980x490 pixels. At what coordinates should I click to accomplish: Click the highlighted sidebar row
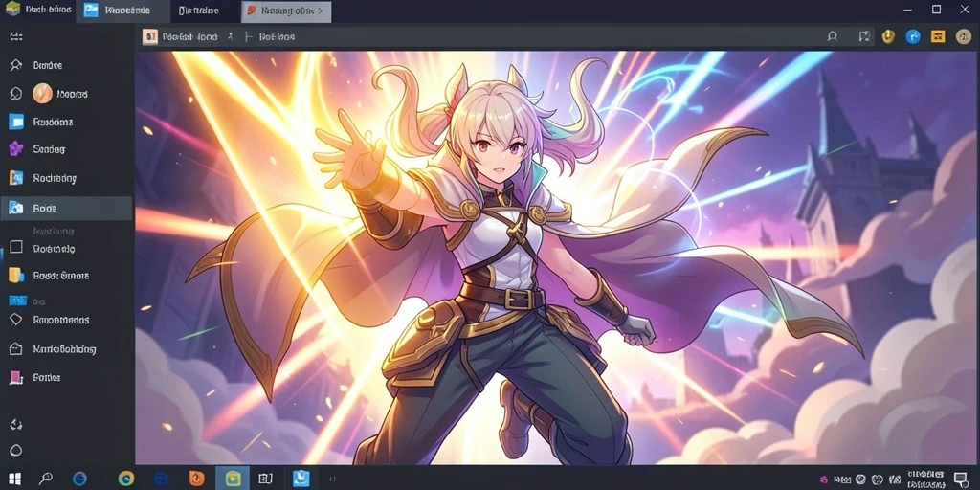[x=66, y=208]
